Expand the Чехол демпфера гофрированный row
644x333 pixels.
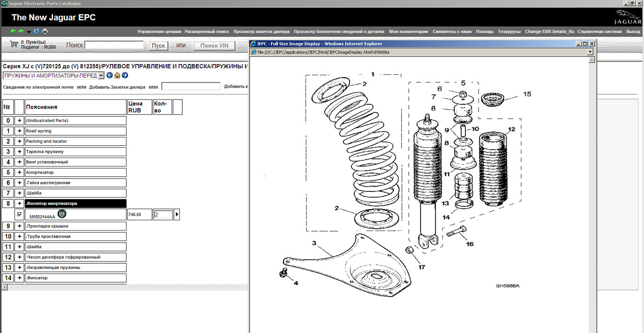[x=19, y=257]
